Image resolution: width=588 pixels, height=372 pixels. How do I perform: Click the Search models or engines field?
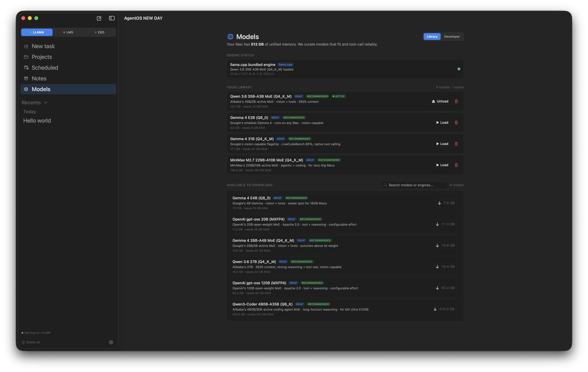tap(414, 185)
